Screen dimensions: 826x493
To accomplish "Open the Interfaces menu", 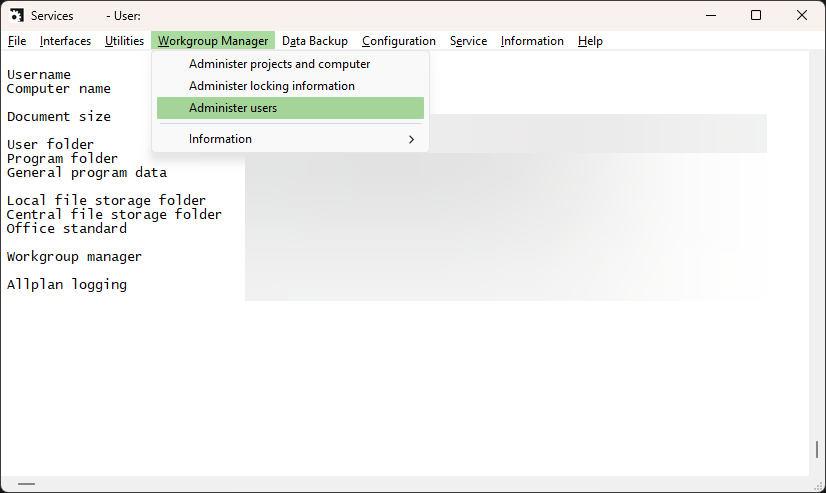I will point(65,41).
